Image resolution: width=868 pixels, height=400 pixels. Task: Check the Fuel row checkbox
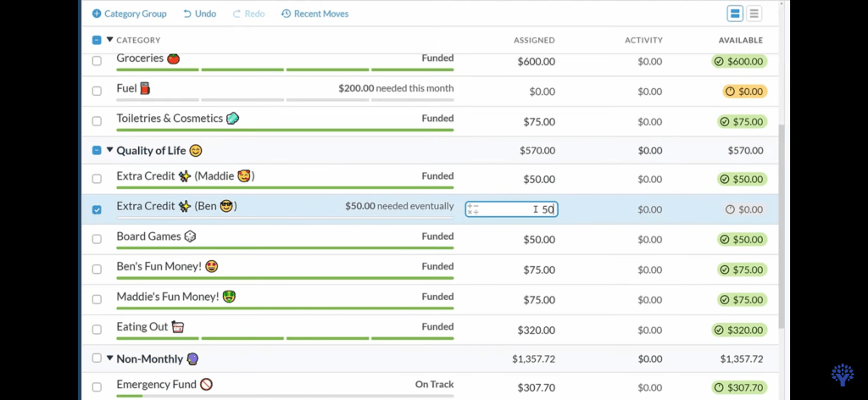click(97, 92)
